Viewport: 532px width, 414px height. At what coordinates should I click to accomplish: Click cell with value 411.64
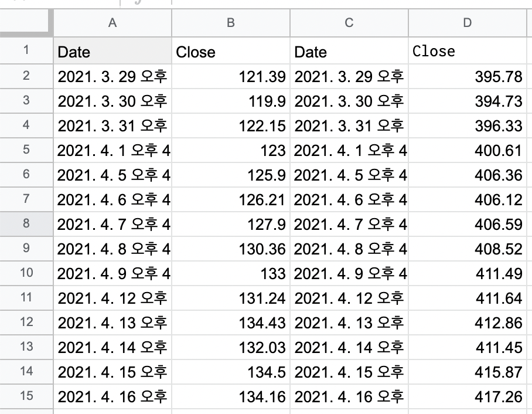tap(468, 298)
